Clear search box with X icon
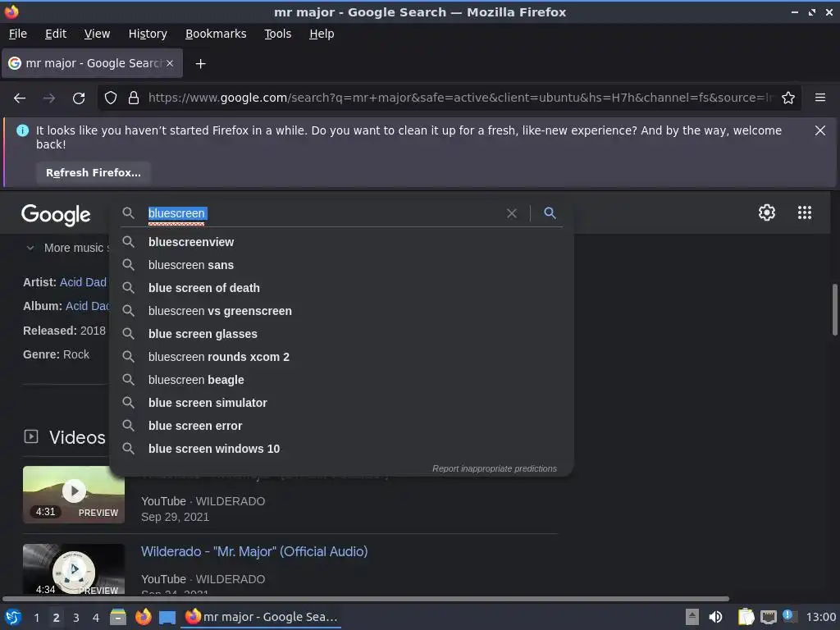Screen dimensions: 840x630 [x=512, y=213]
